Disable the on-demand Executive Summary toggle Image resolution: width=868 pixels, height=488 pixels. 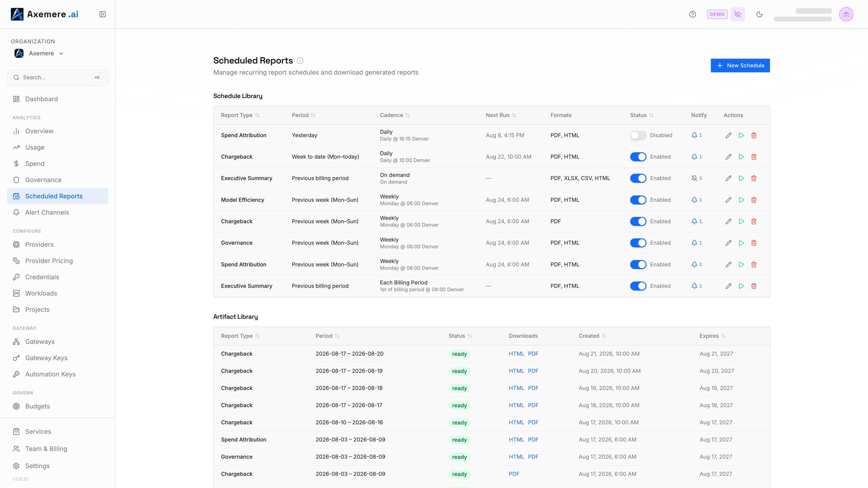(x=638, y=178)
